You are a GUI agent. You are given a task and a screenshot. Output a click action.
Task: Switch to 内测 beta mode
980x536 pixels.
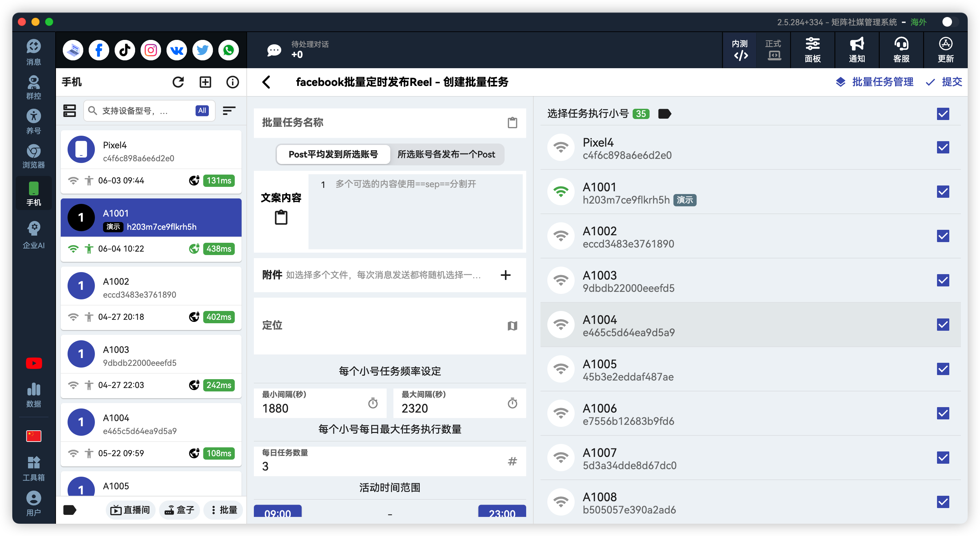pos(739,50)
